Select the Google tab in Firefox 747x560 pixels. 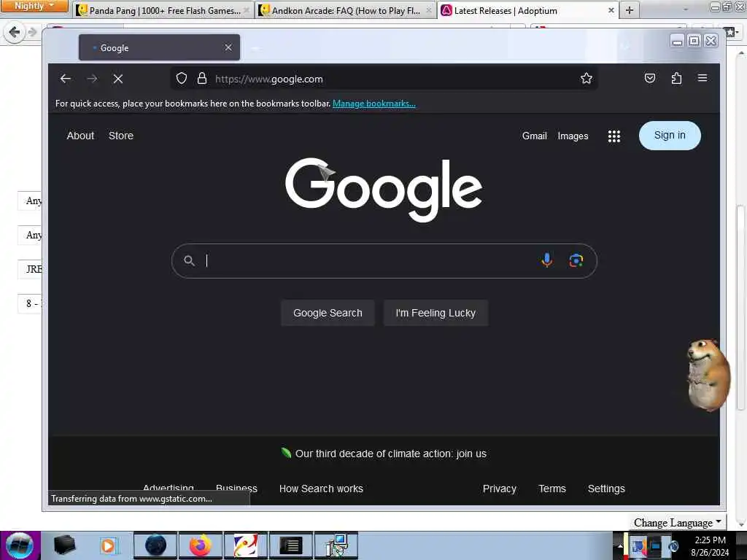(x=159, y=47)
